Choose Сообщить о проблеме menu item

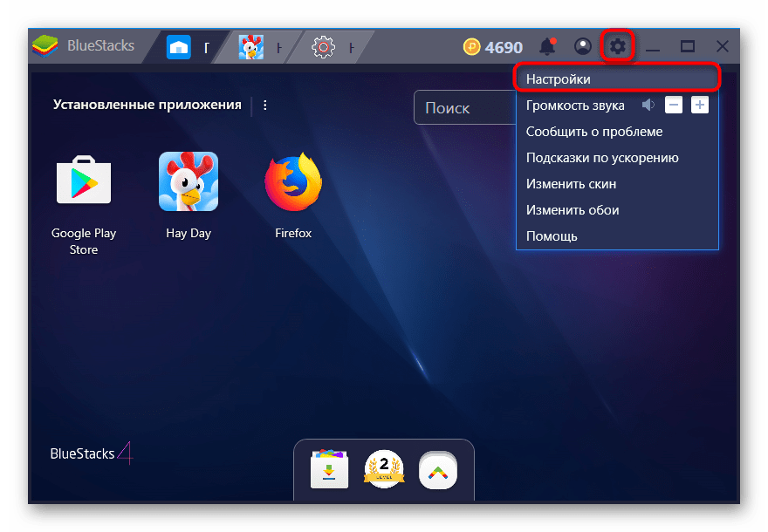pyautogui.click(x=594, y=132)
